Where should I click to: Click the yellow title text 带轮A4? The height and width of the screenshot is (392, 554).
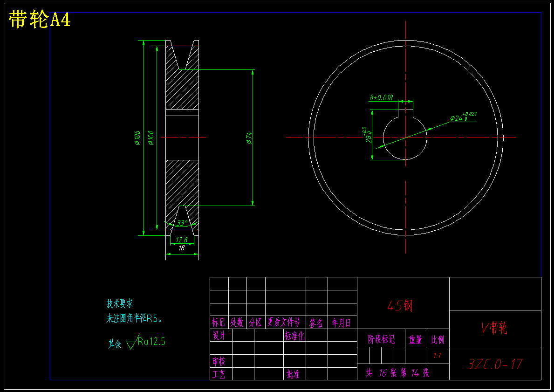click(40, 19)
